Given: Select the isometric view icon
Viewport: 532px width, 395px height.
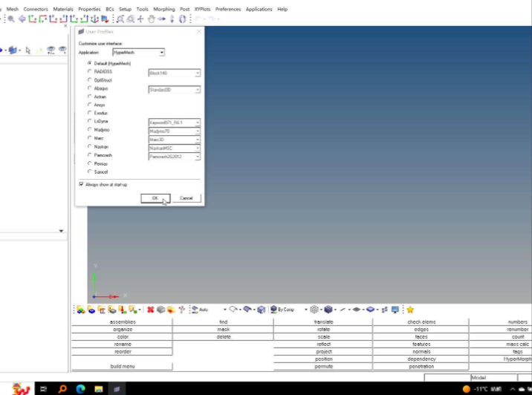Looking at the screenshot, I should 94,19.
